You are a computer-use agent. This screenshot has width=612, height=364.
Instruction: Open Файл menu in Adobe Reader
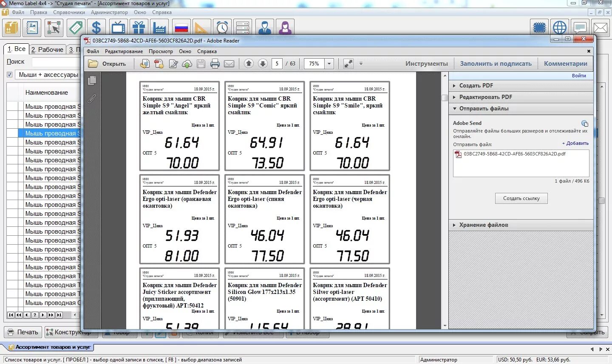[x=93, y=51]
